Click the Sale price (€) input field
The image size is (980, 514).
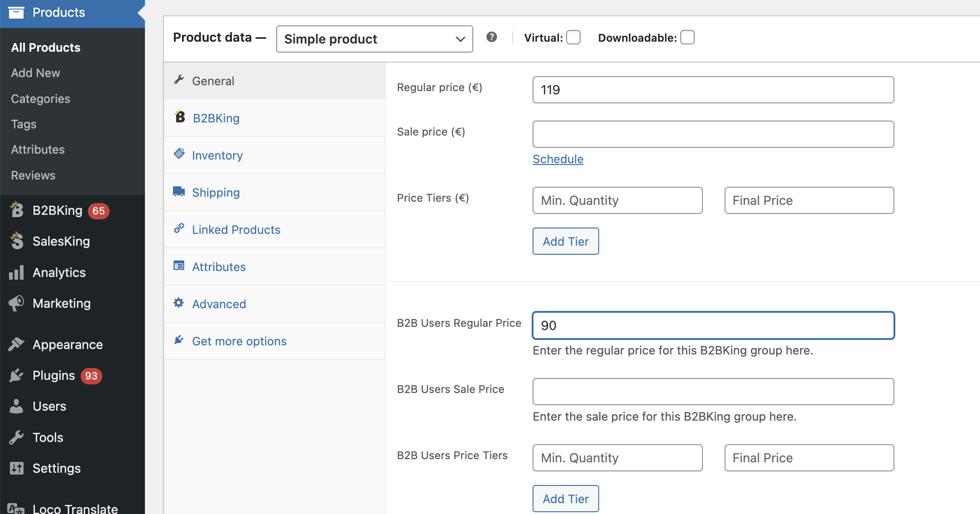[713, 134]
